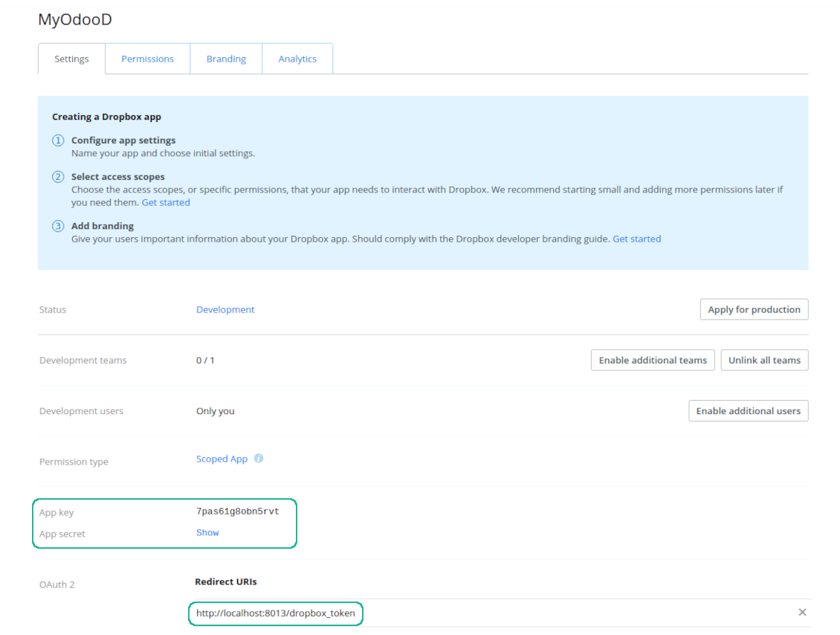Click the 'OAuth 2' label

(x=56, y=584)
